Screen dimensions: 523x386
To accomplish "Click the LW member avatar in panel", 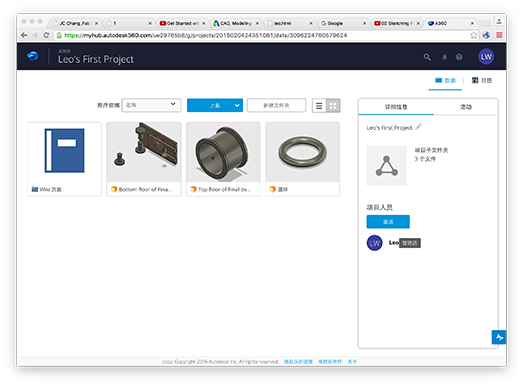I will coord(375,243).
